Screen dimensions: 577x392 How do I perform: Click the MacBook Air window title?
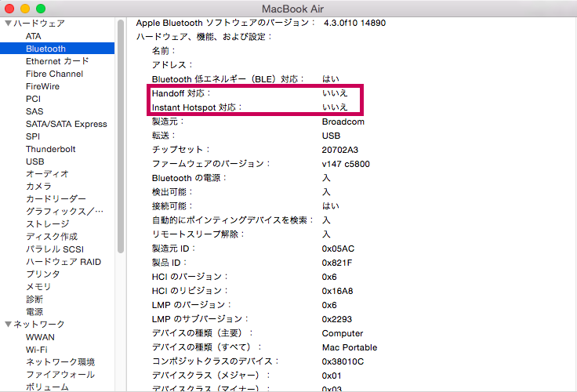click(x=292, y=9)
